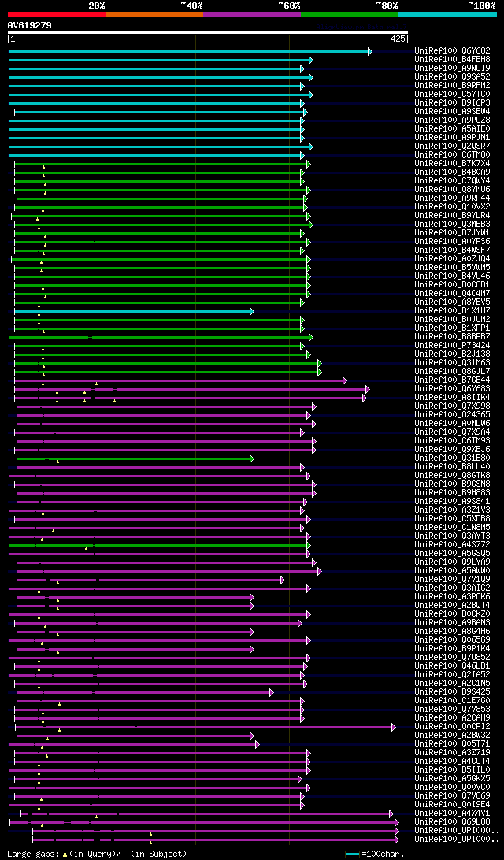The height and width of the screenshot is (860, 504).
Task: Click the UniRef100_A8IIK4 label
Action: [x=453, y=397]
